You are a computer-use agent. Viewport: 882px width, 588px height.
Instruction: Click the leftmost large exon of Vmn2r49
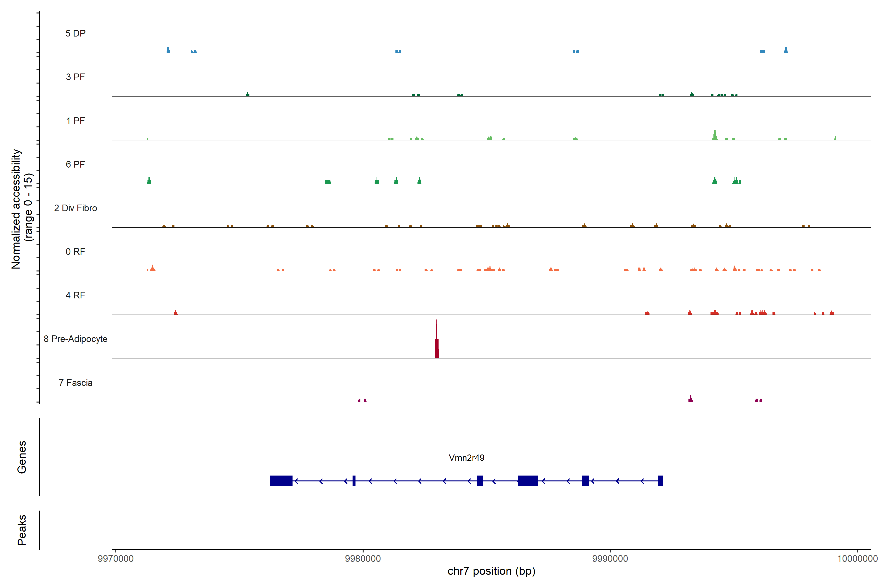point(281,481)
